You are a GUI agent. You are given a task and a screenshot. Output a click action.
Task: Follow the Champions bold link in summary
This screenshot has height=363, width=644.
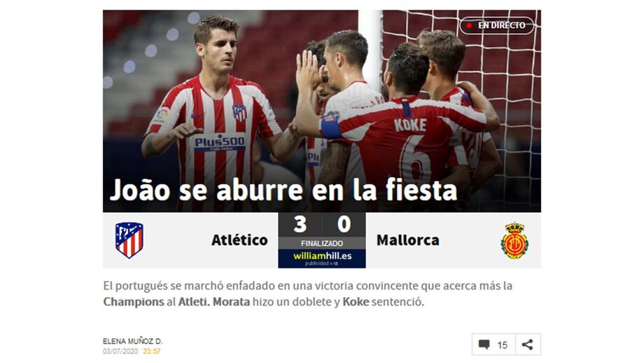[134, 302]
